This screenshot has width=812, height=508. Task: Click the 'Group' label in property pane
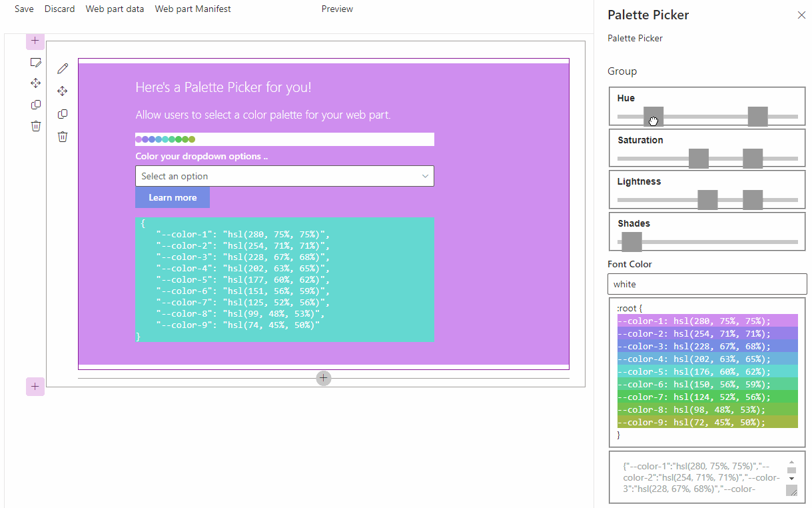622,71
